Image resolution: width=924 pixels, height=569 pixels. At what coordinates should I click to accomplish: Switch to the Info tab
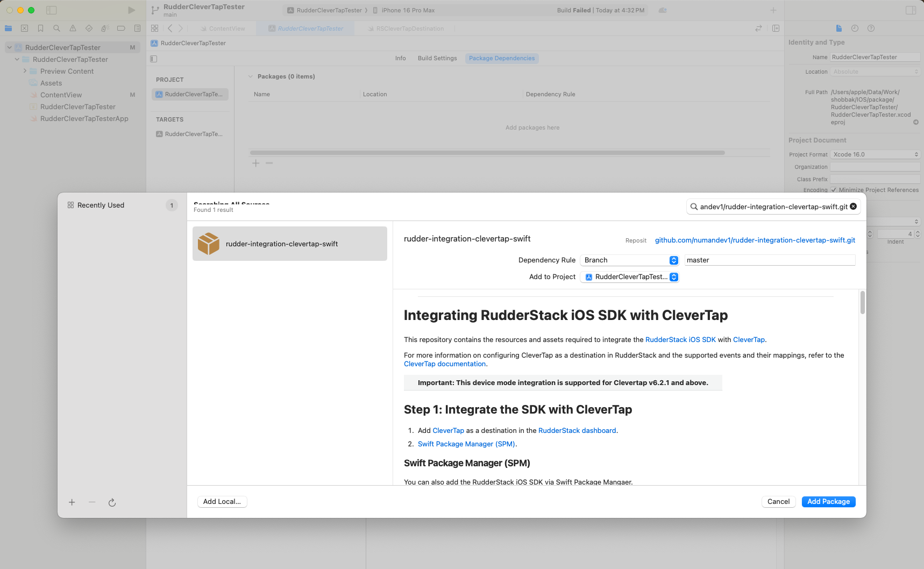tap(401, 58)
